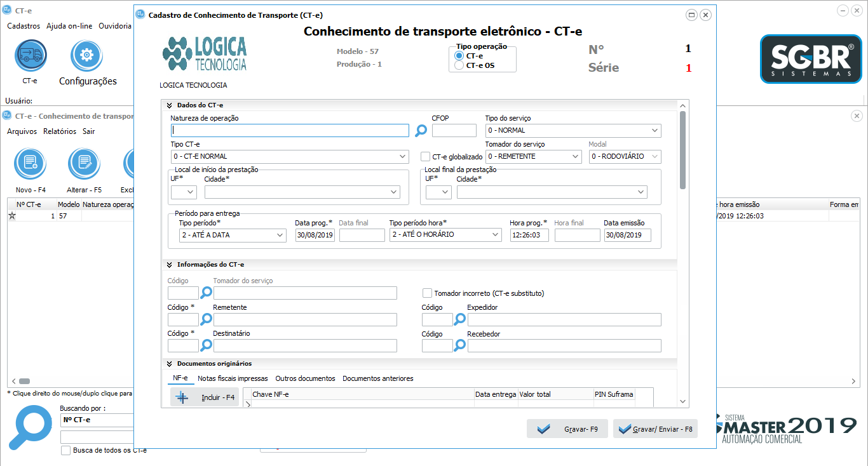The width and height of the screenshot is (868, 466).
Task: Click the Alterar - F5 icon
Action: [84, 163]
